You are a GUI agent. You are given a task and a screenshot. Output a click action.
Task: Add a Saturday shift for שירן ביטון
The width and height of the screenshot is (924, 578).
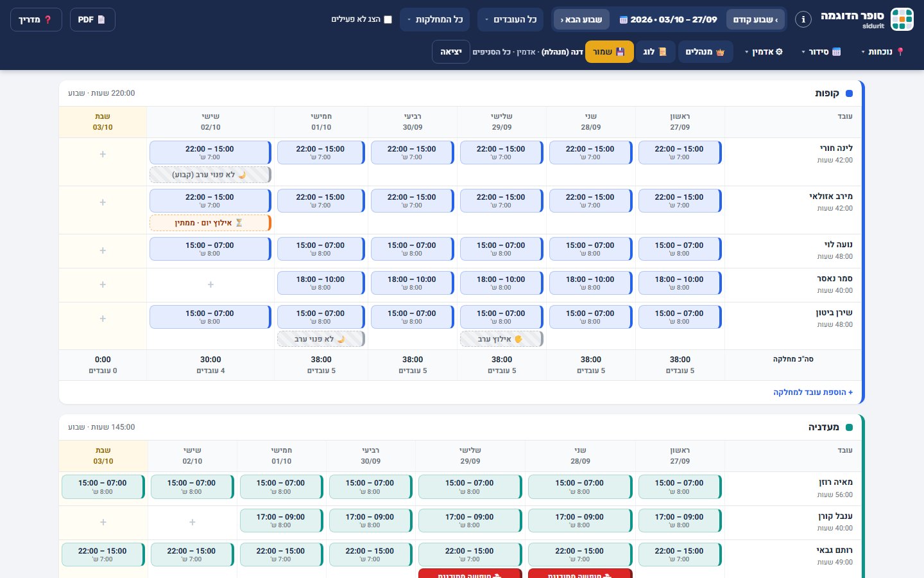pyautogui.click(x=103, y=319)
